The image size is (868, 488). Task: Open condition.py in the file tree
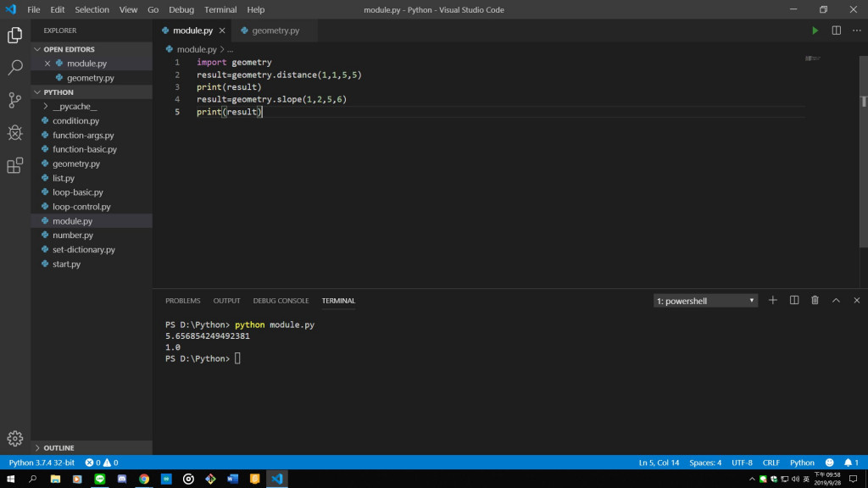(92, 120)
